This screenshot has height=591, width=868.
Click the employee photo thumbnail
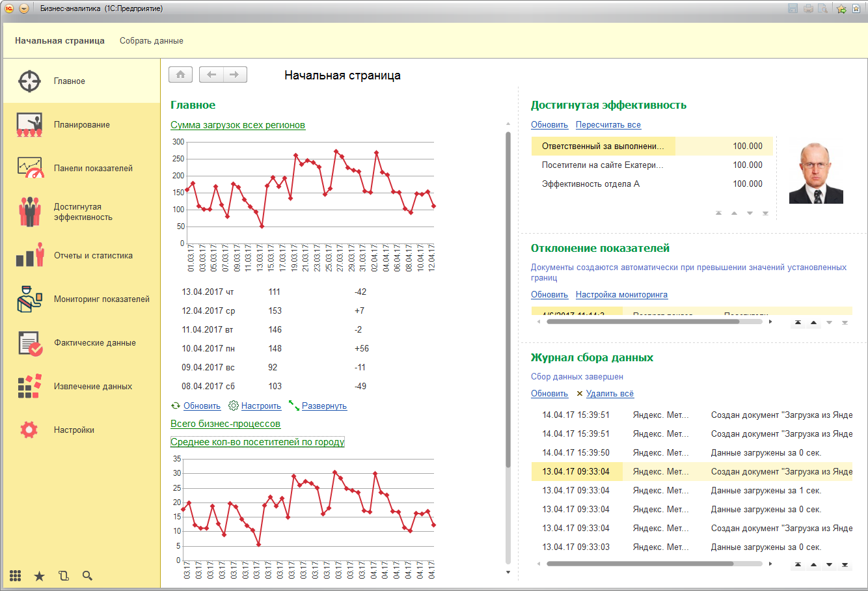click(816, 174)
